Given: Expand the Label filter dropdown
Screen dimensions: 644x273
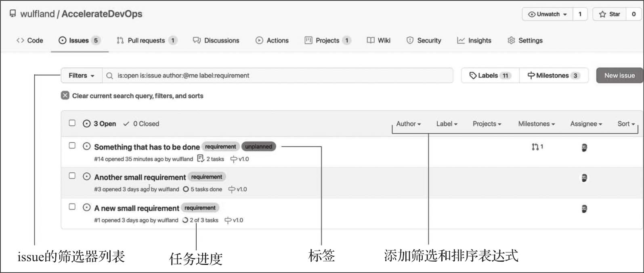Looking at the screenshot, I should 447,124.
